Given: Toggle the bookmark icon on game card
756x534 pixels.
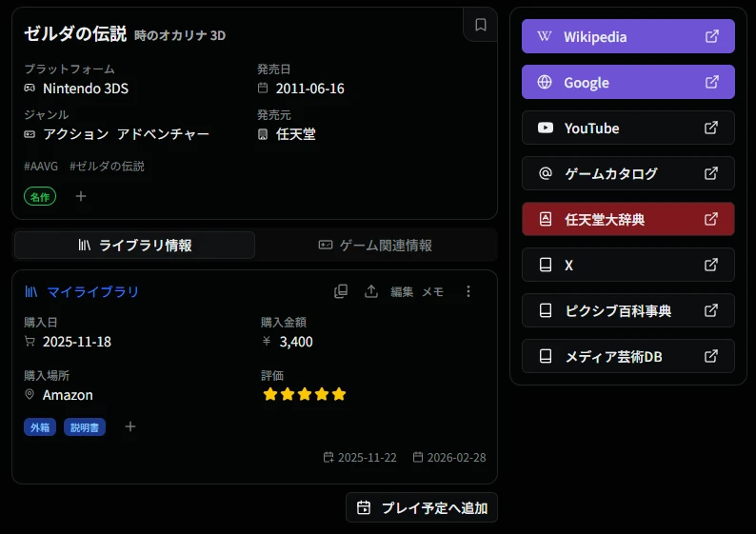Looking at the screenshot, I should (481, 25).
